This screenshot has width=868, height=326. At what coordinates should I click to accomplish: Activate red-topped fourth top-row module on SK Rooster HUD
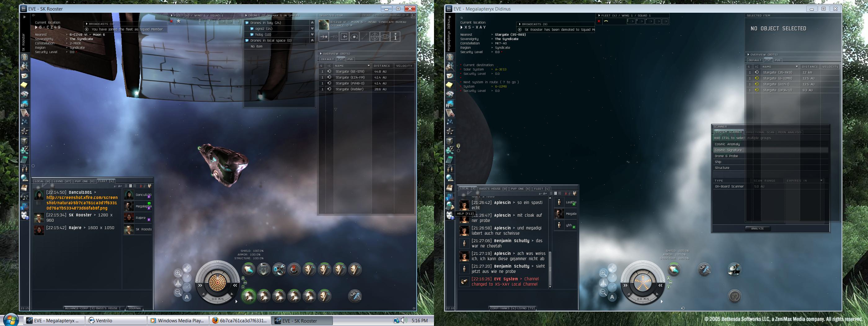point(294,269)
